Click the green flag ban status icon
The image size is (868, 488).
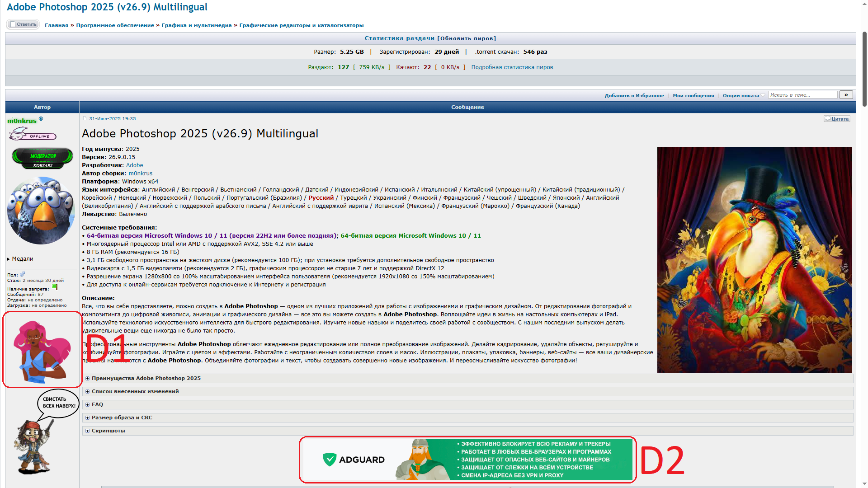(x=55, y=287)
